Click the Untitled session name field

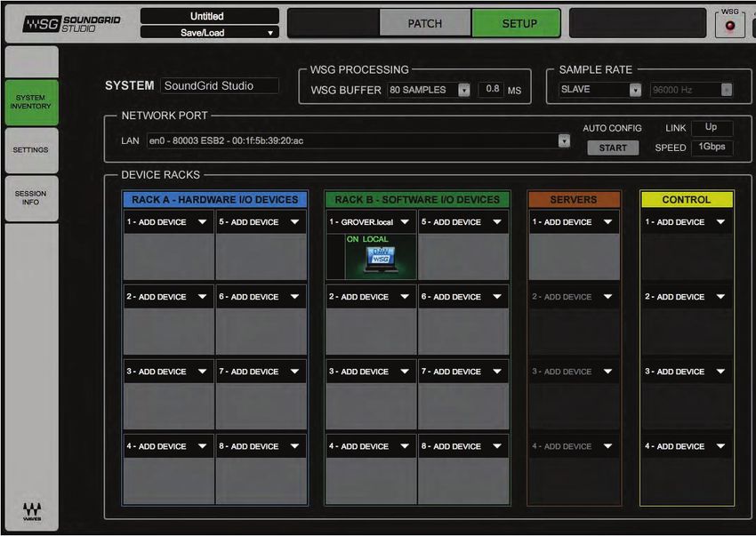(210, 16)
